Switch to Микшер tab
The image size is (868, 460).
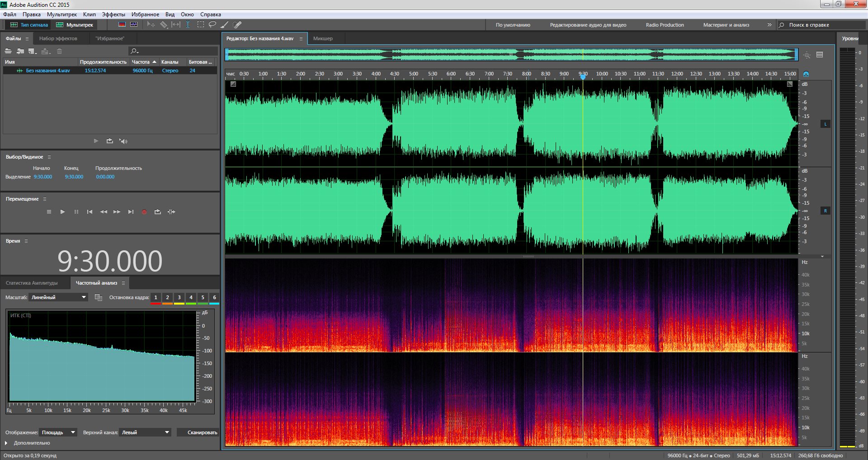pyautogui.click(x=323, y=38)
